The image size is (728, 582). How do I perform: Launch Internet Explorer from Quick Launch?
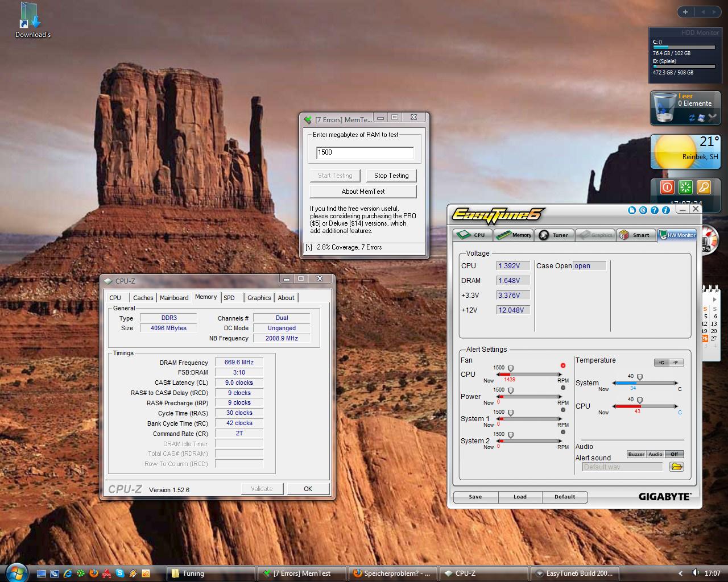pos(68,573)
